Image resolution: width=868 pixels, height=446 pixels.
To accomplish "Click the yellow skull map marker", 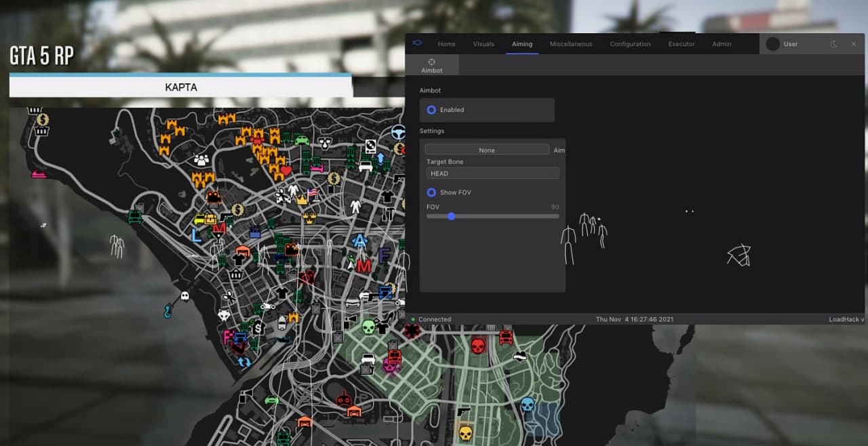I will tap(465, 433).
